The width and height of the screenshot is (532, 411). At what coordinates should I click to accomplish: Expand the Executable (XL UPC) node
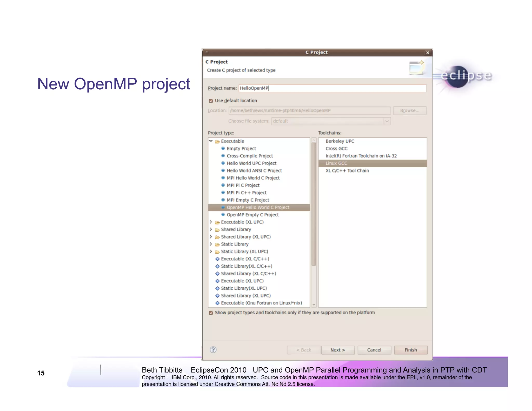pyautogui.click(x=211, y=222)
